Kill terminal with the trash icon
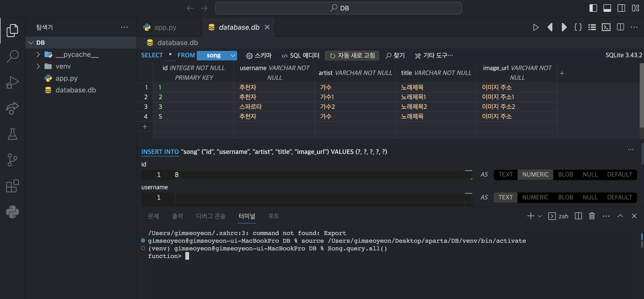 [592, 216]
